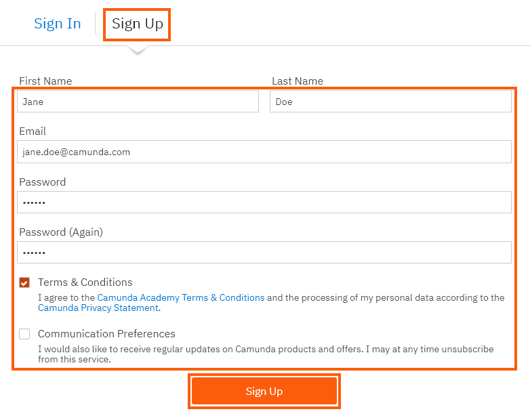Click the First Name field containing Jane
530x420 pixels.
tap(138, 102)
